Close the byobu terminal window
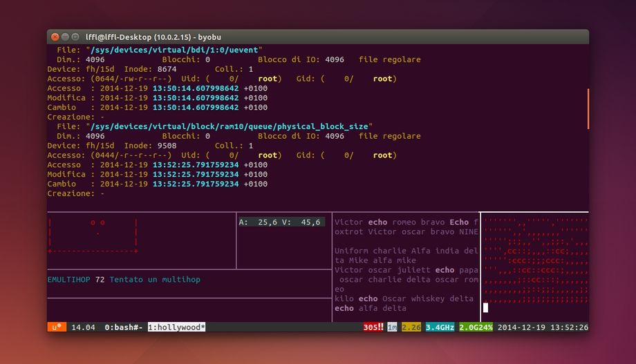636x364 pixels. tap(55, 37)
